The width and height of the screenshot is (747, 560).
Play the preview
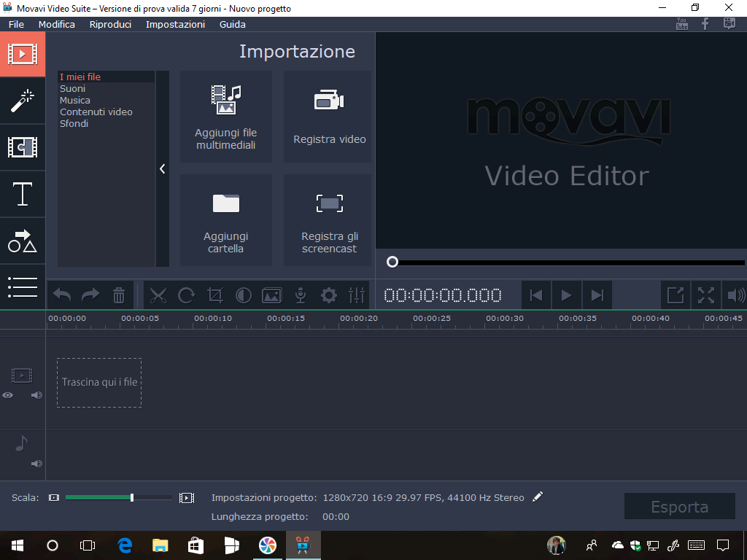(x=566, y=296)
